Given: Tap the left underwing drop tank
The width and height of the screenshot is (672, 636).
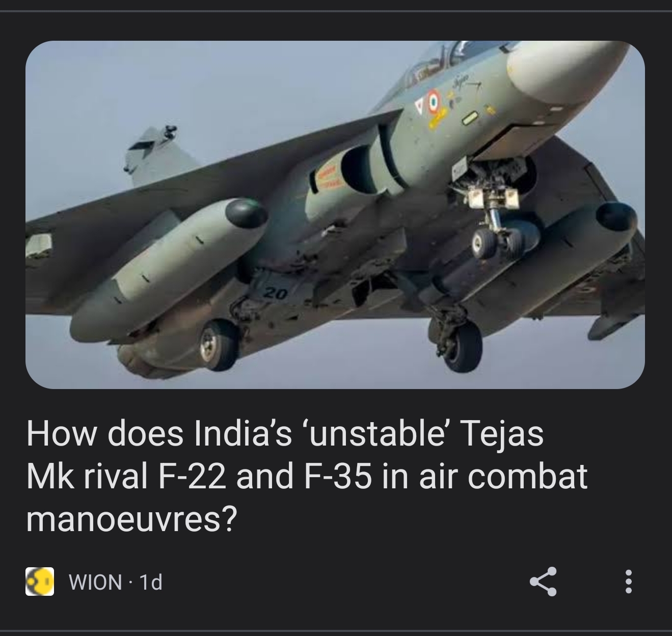Looking at the screenshot, I should click(168, 264).
